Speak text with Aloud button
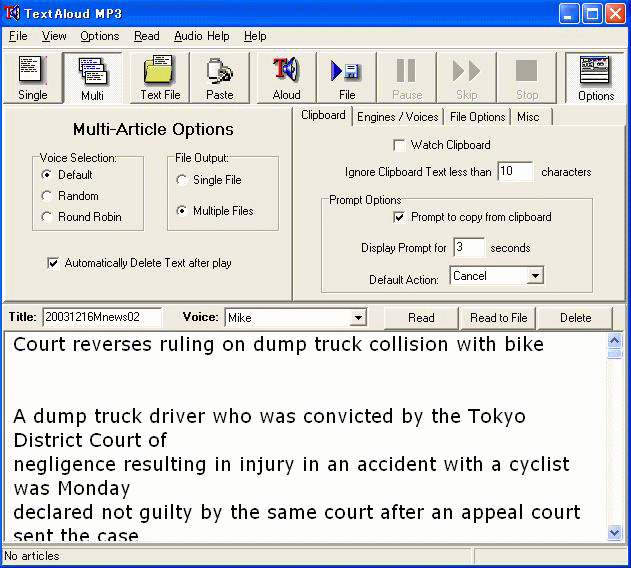This screenshot has height=568, width=631. pos(287,78)
